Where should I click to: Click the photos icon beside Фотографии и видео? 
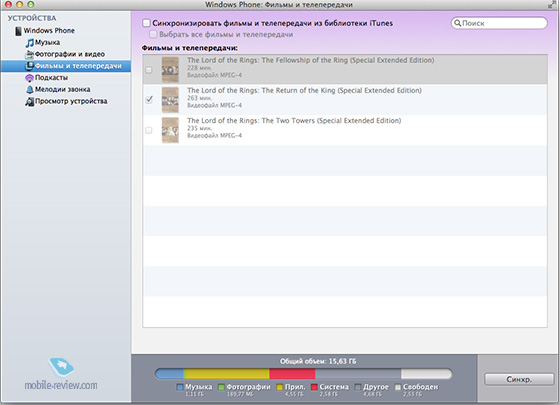pyautogui.click(x=30, y=54)
